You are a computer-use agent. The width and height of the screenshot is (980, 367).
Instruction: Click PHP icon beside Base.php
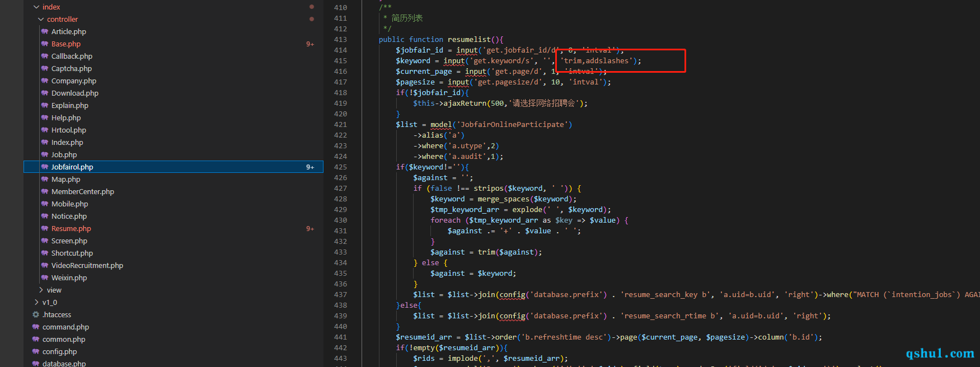tap(45, 44)
